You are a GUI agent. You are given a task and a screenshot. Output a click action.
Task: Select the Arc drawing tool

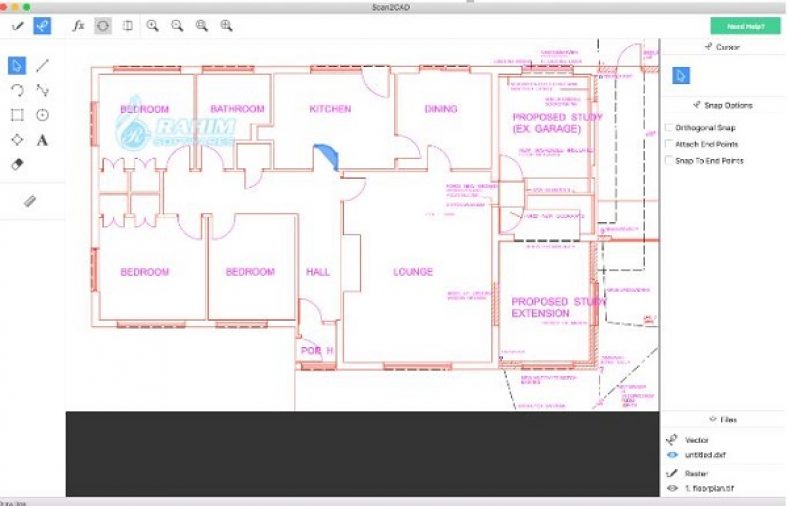pos(17,90)
